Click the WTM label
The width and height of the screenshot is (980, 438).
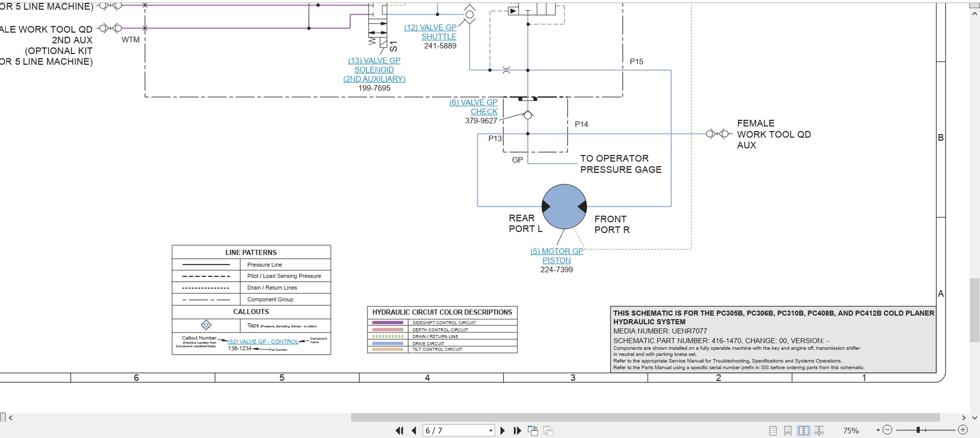click(130, 40)
